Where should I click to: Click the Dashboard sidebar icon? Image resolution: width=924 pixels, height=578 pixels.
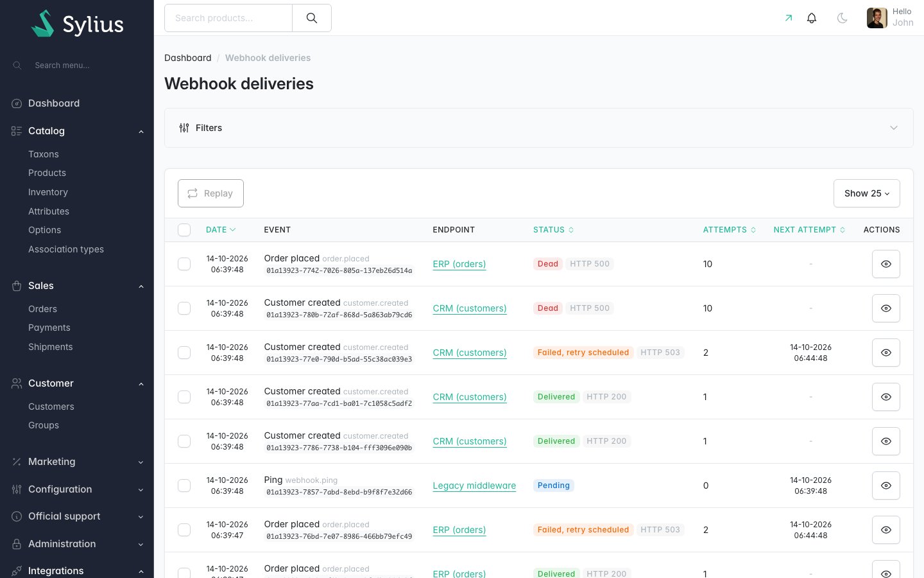point(17,103)
